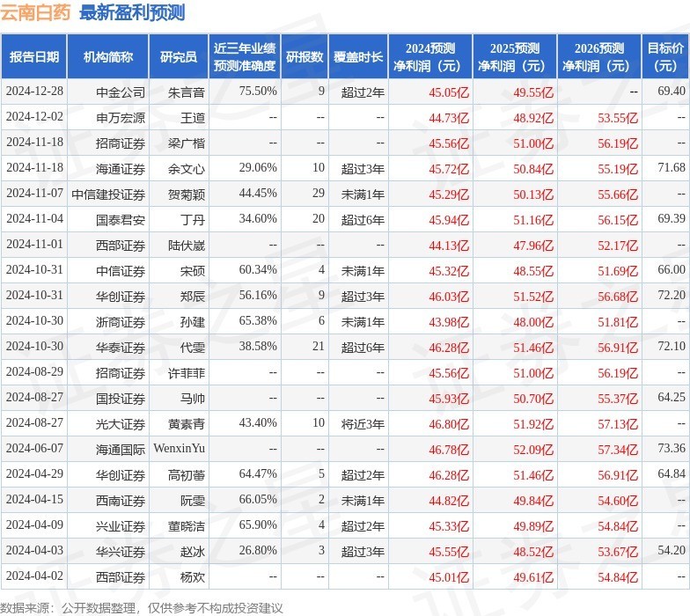The width and height of the screenshot is (690, 616).
Task: Sort by the 报告日期 column header
Action: (x=34, y=57)
